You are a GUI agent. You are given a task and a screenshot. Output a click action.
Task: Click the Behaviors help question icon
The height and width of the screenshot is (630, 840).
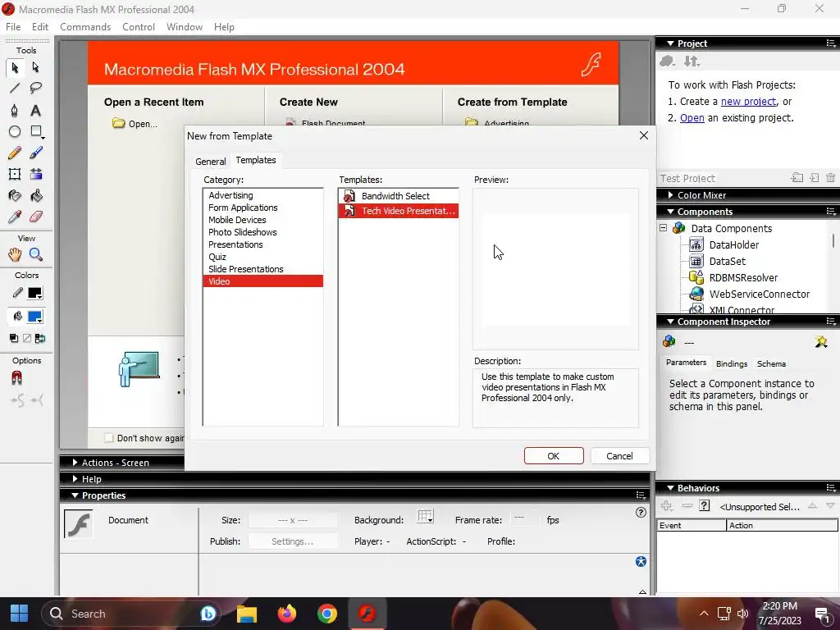tap(705, 505)
